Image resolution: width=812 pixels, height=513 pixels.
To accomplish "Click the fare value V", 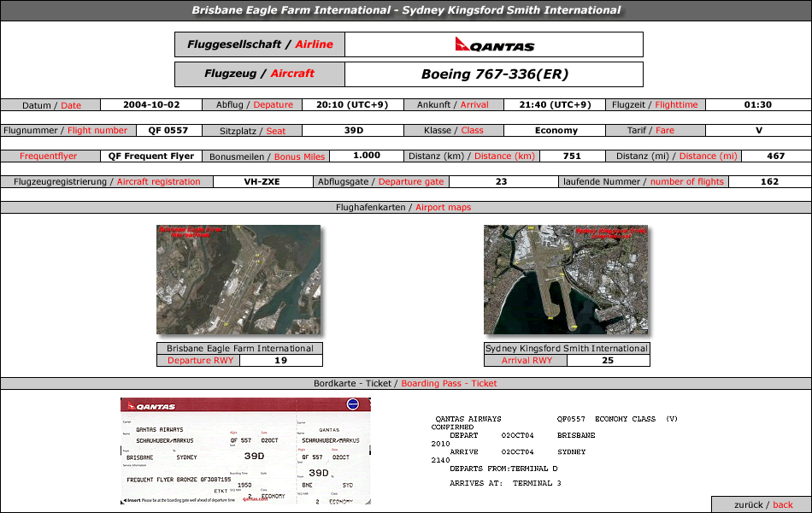I will click(x=759, y=131).
